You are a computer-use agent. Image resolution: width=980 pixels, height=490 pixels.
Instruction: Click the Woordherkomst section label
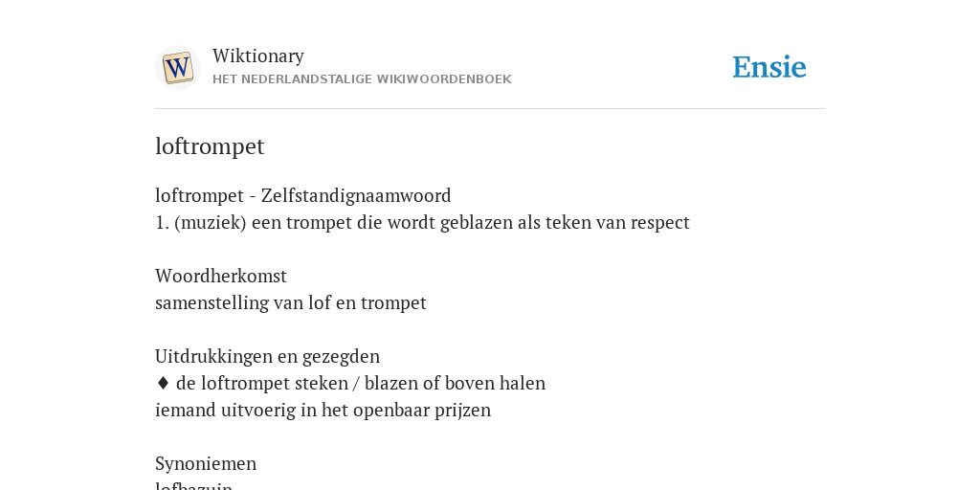[x=221, y=276]
